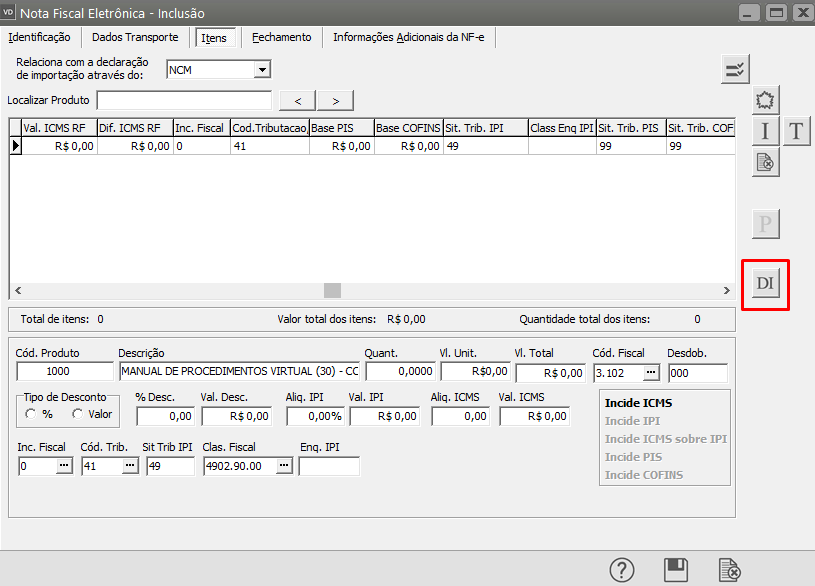Switch to the Dados Transporte tab
The image size is (815, 586).
[135, 37]
